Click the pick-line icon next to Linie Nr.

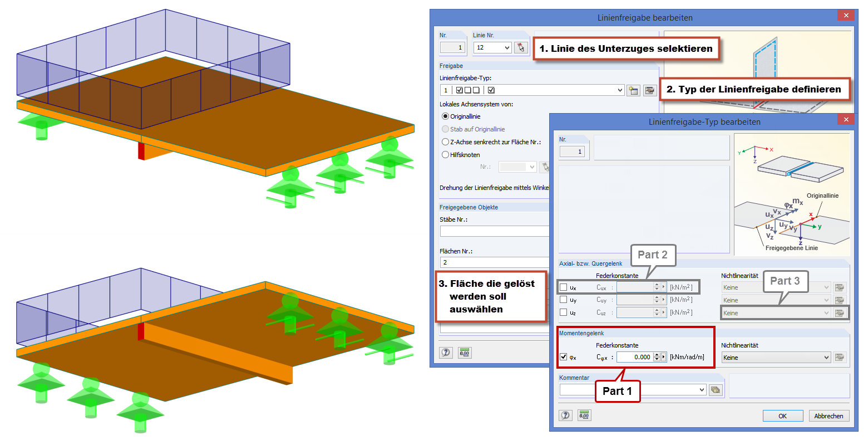pyautogui.click(x=521, y=48)
